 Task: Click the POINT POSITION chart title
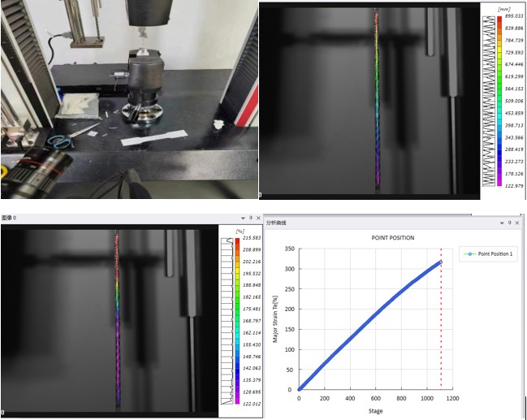tap(391, 238)
